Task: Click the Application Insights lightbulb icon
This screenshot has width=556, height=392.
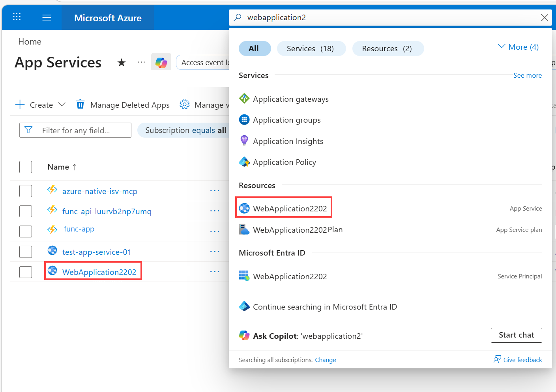Action: (244, 140)
